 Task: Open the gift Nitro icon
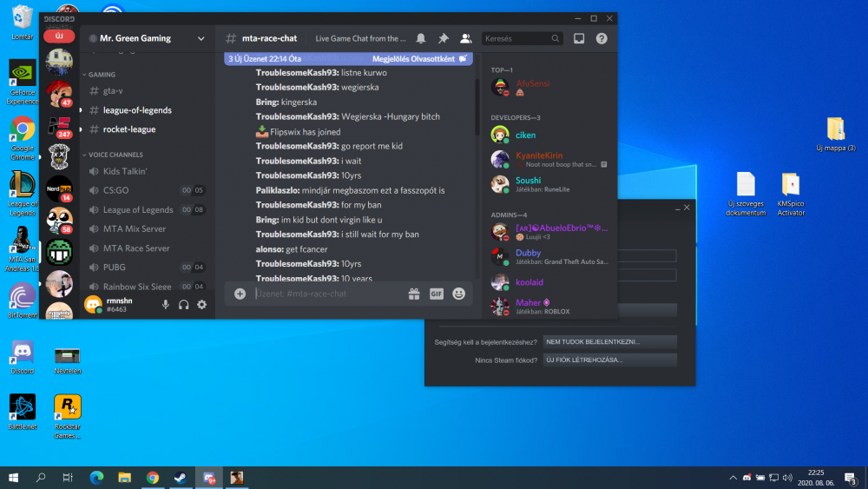[x=414, y=294]
